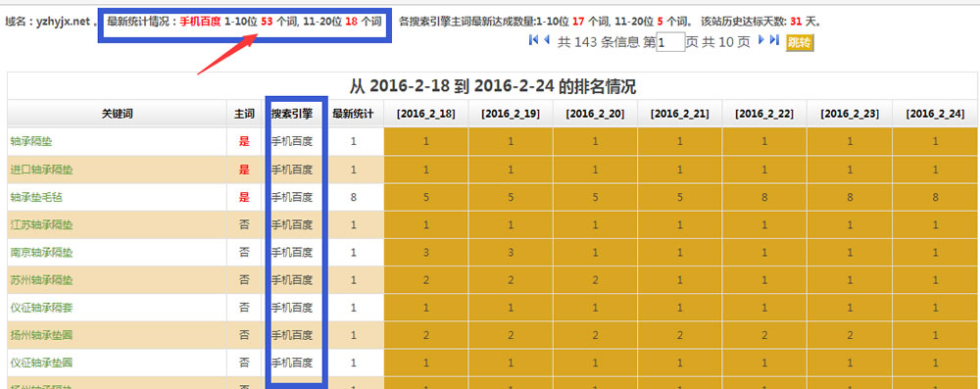
Task: Click the 关键词 column header
Action: tap(118, 114)
